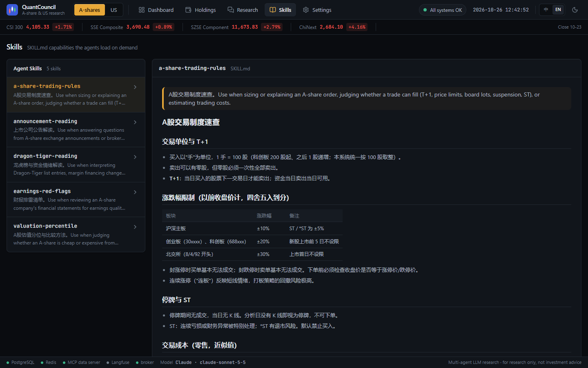The width and height of the screenshot is (588, 368).
Task: Click the CSI 300 value 4,105.33
Action: pos(38,27)
